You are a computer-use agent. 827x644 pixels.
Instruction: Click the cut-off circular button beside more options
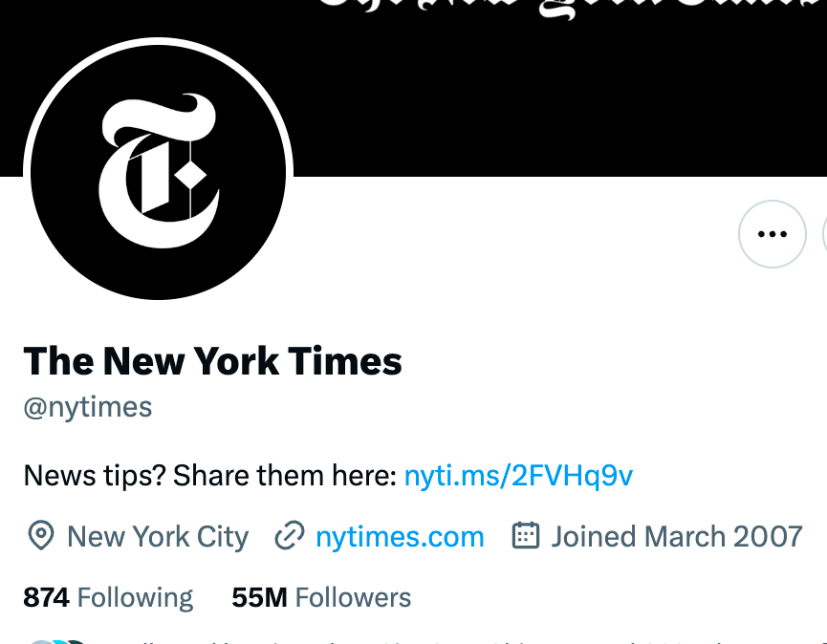824,234
